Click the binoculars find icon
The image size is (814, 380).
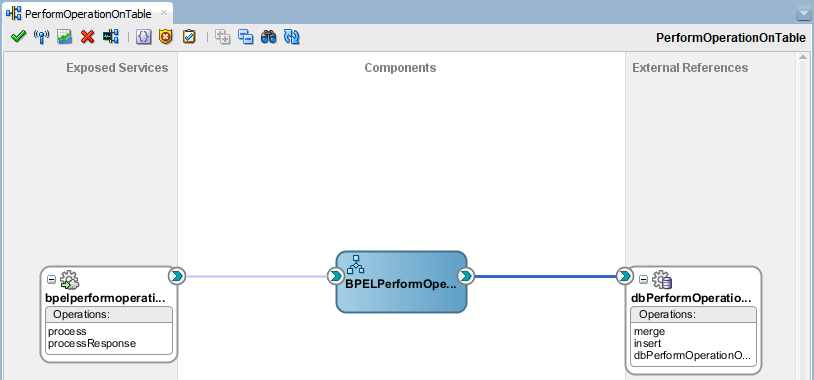coord(268,37)
